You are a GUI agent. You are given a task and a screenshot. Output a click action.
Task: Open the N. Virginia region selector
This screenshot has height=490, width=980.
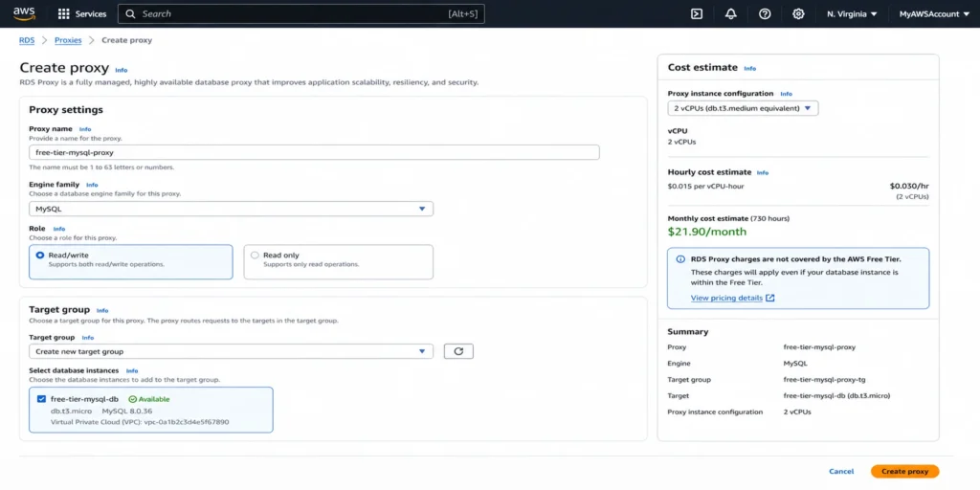852,13
